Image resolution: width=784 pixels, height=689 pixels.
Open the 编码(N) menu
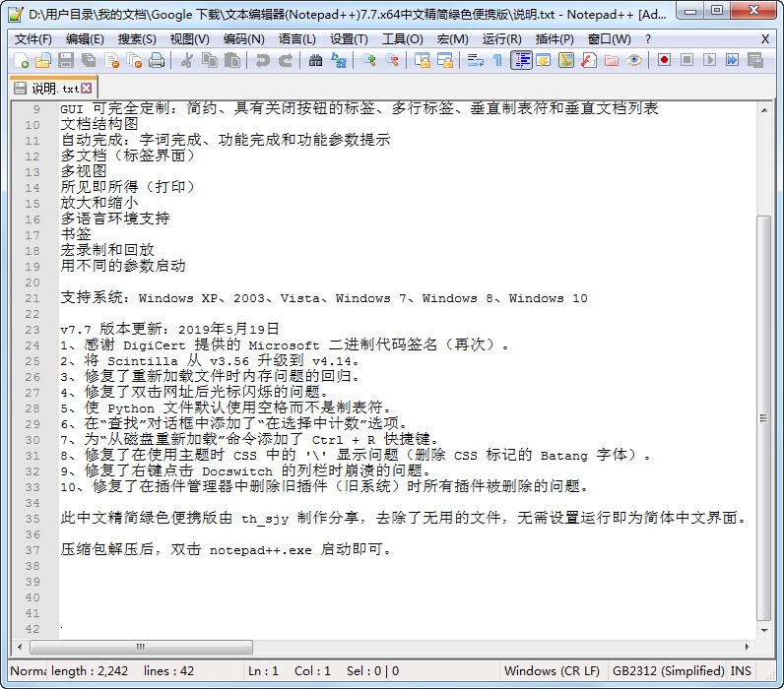click(x=244, y=39)
